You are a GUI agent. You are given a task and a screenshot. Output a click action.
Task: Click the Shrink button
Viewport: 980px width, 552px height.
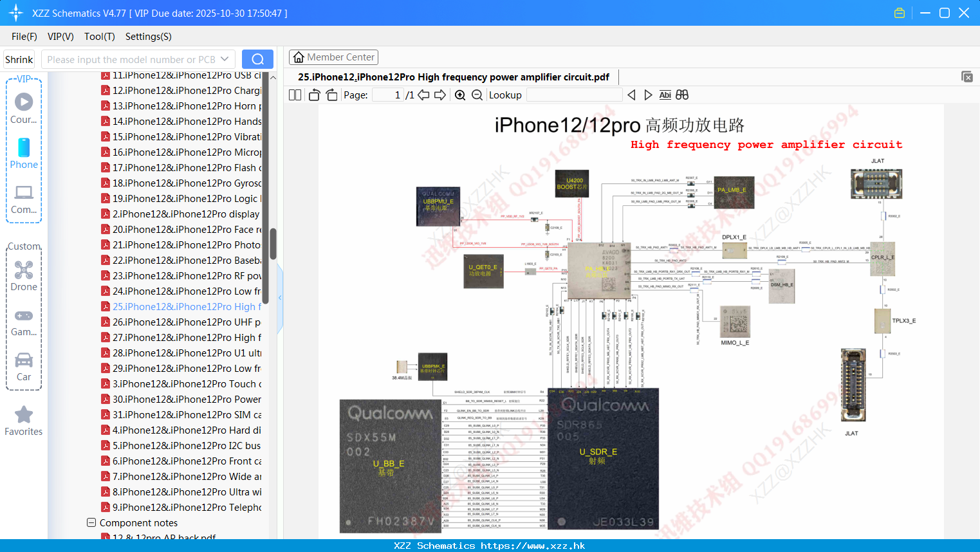click(19, 59)
